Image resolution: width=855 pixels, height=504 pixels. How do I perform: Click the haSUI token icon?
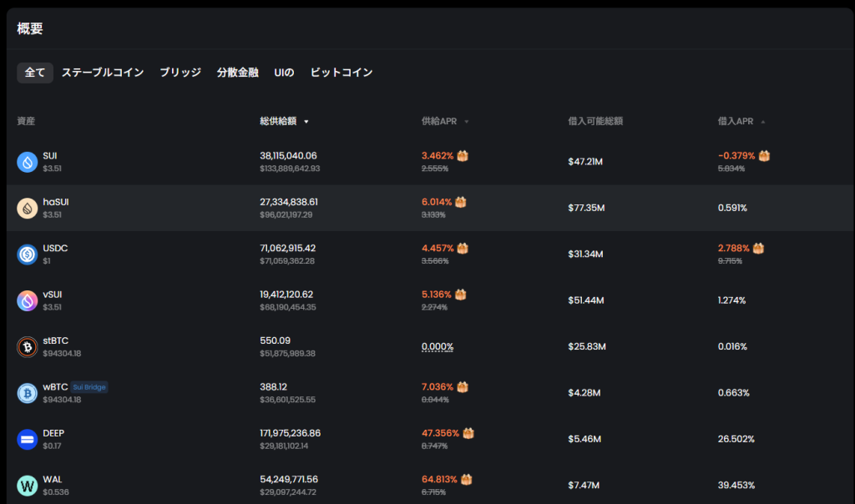pos(28,208)
